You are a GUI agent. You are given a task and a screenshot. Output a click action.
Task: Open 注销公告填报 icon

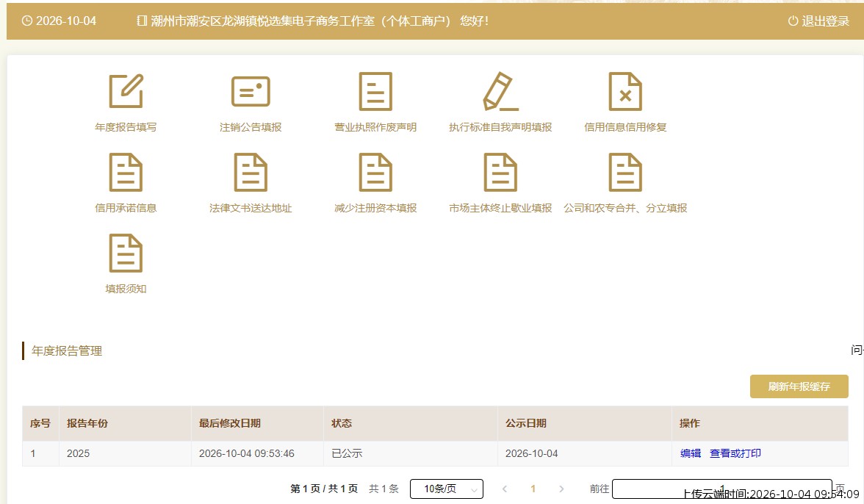coord(251,91)
